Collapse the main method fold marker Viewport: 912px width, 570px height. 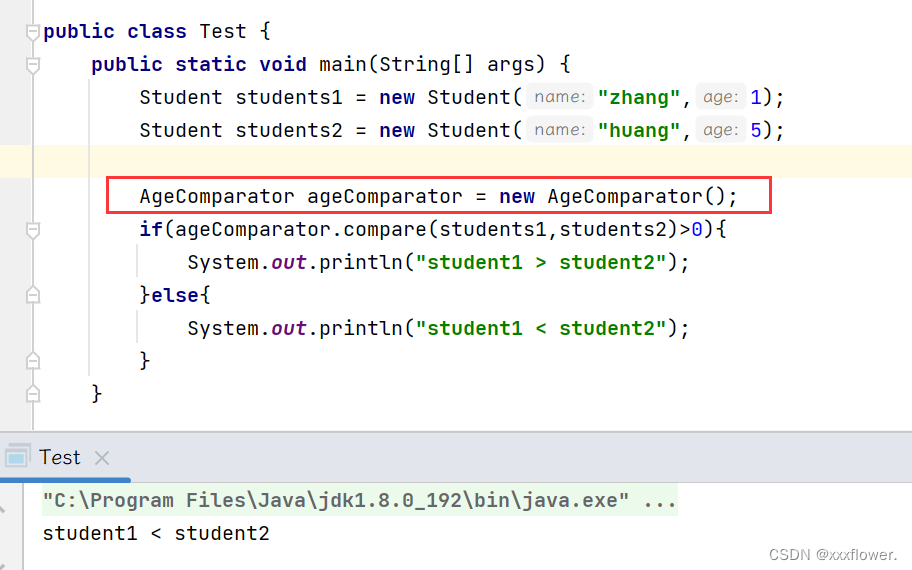coord(33,65)
